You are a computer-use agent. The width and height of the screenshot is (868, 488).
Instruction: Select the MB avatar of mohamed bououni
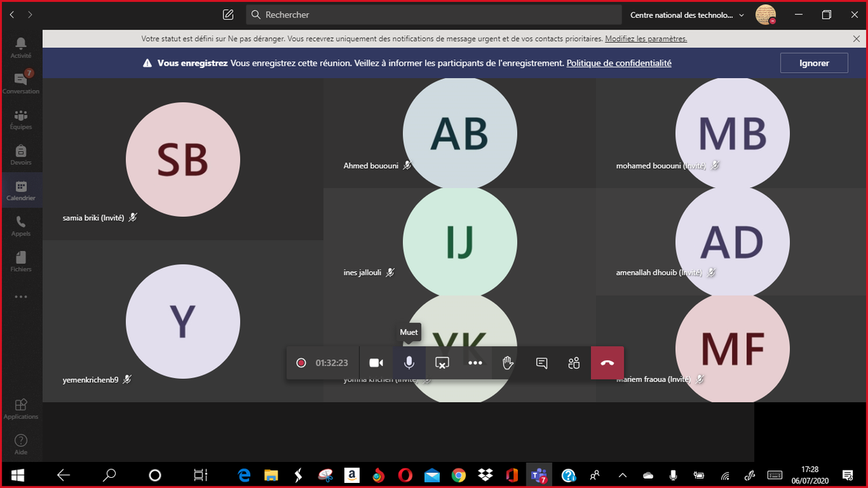732,133
